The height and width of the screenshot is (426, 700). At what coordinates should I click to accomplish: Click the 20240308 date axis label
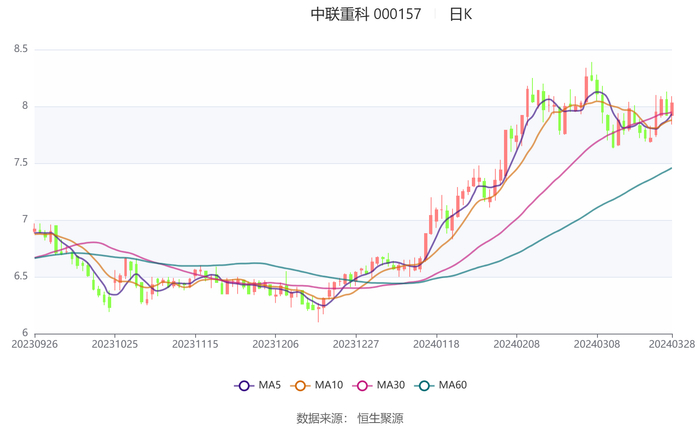coord(597,344)
